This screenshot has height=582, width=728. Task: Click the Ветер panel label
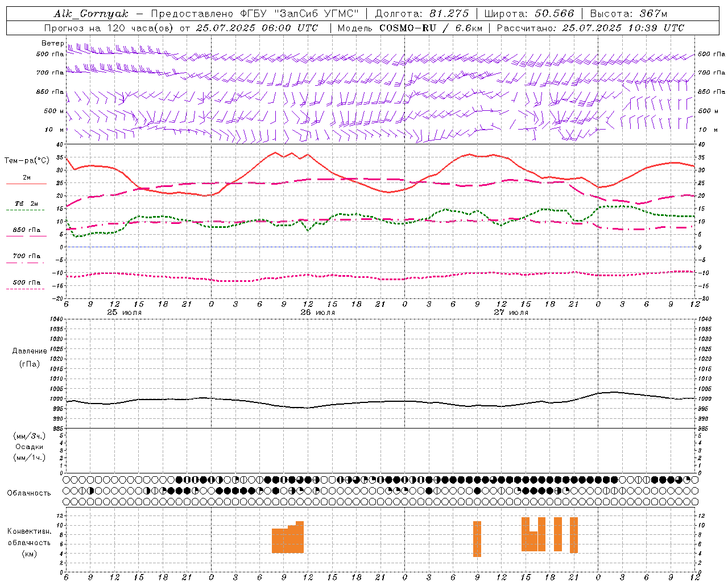pyautogui.click(x=52, y=43)
